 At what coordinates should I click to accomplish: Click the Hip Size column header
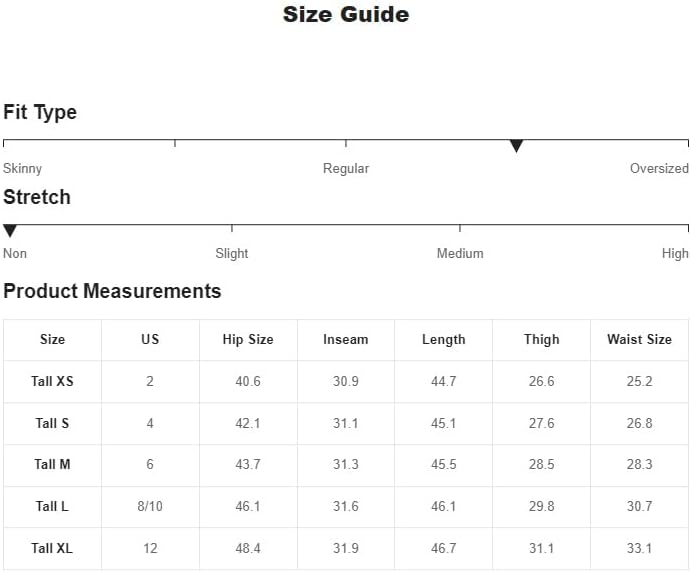click(x=248, y=340)
